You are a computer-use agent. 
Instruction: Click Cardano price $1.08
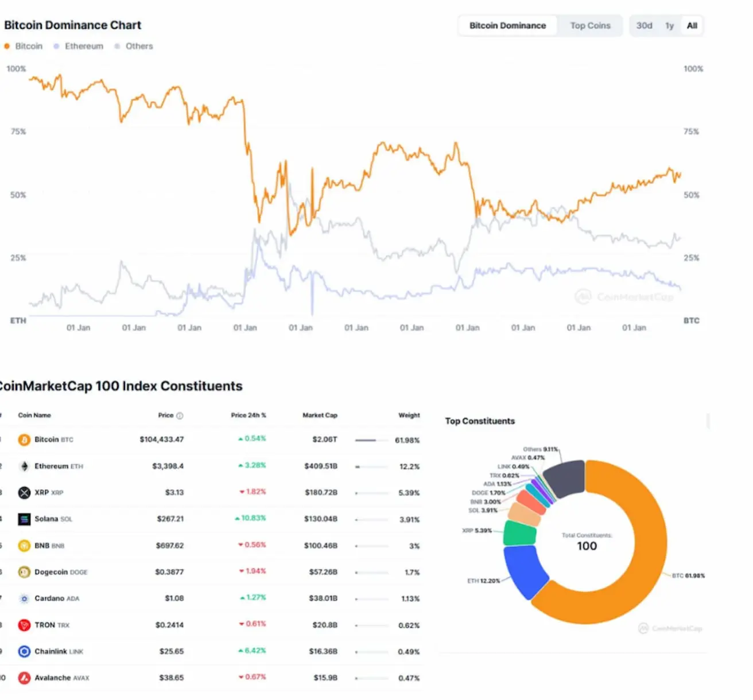174,598
